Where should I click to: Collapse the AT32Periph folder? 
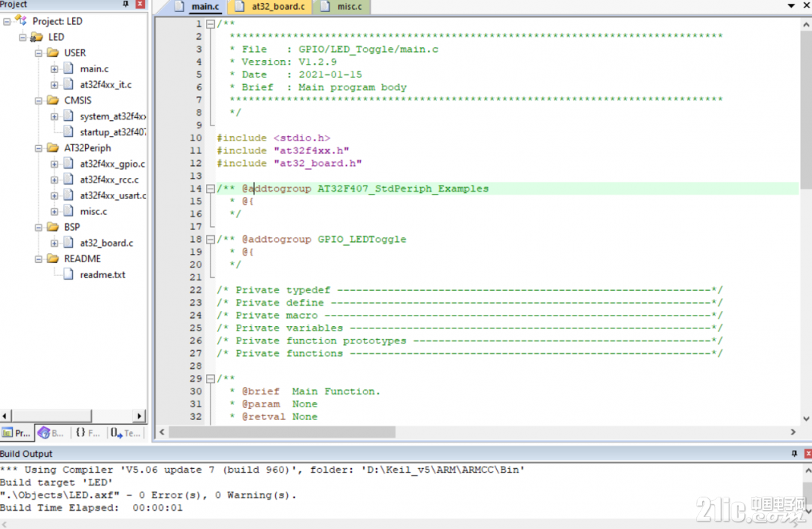tap(38, 148)
